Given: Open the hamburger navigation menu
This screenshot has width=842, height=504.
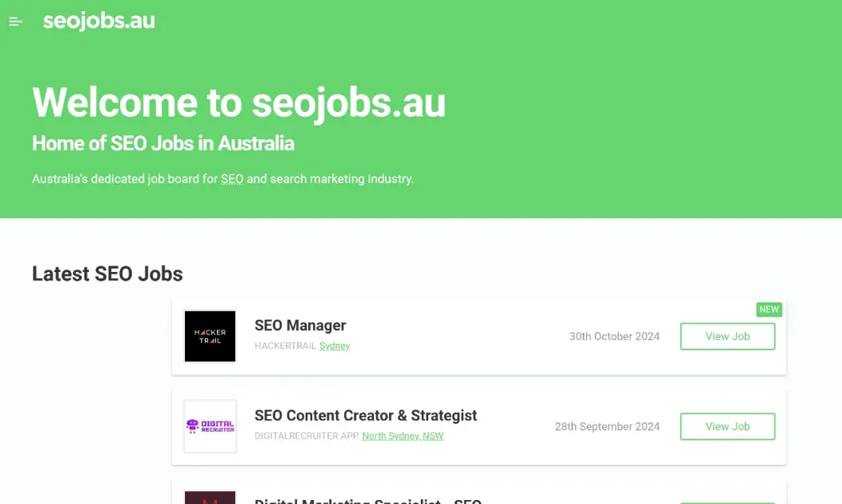Looking at the screenshot, I should coord(15,22).
